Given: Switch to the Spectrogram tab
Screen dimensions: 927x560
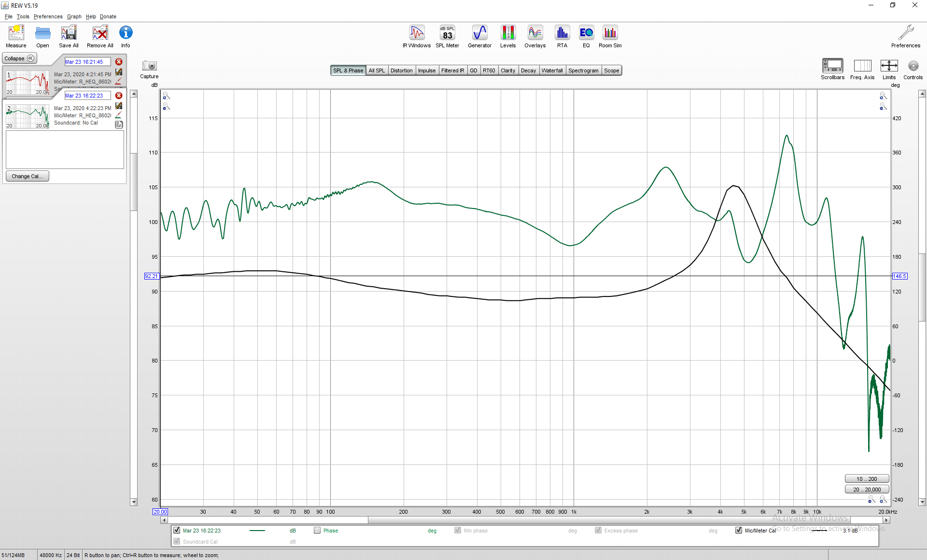Looking at the screenshot, I should pos(583,70).
